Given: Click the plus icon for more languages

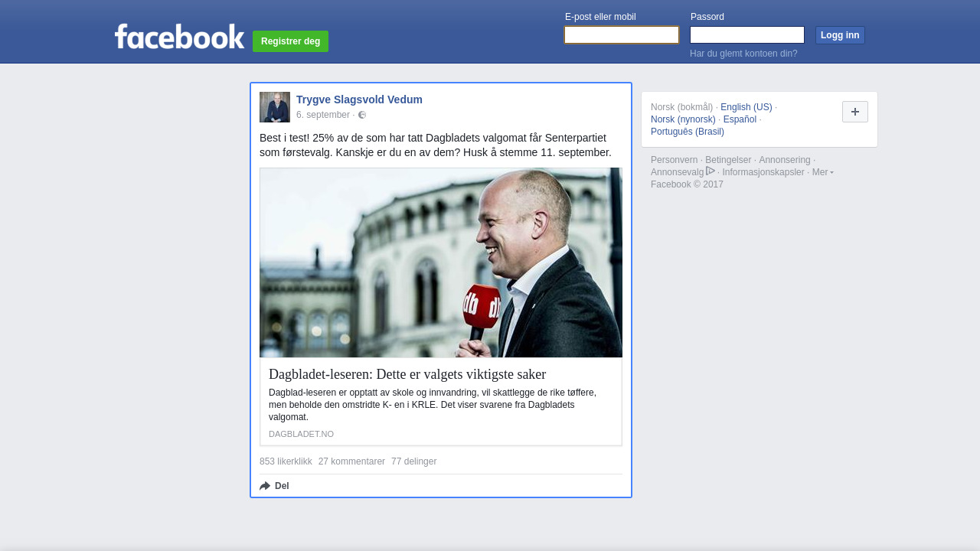Looking at the screenshot, I should [x=855, y=112].
